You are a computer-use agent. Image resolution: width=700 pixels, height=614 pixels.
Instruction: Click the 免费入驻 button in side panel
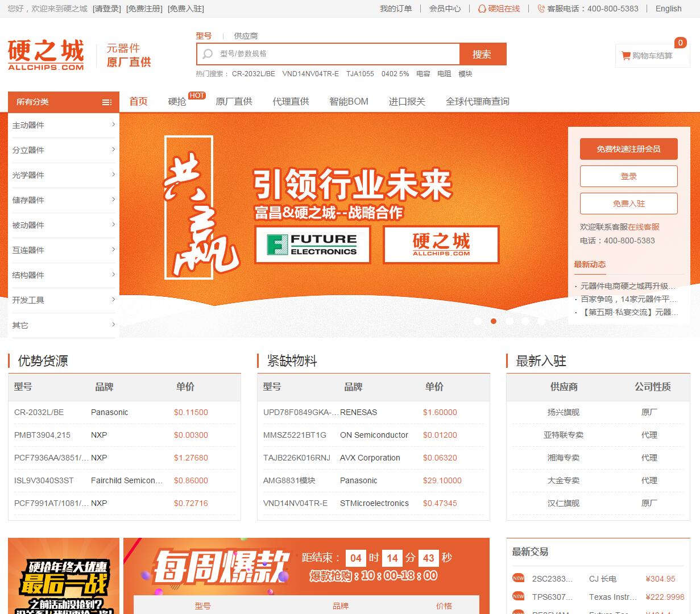coord(628,204)
